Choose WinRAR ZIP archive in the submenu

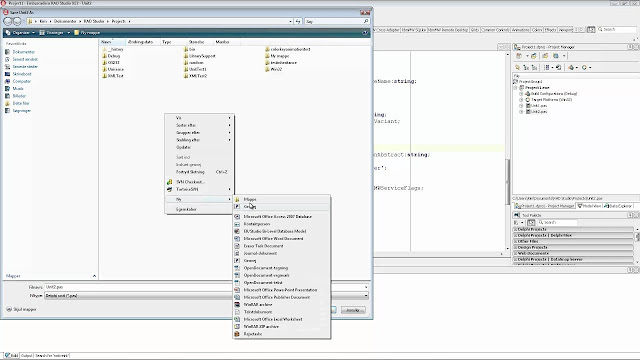(282, 327)
